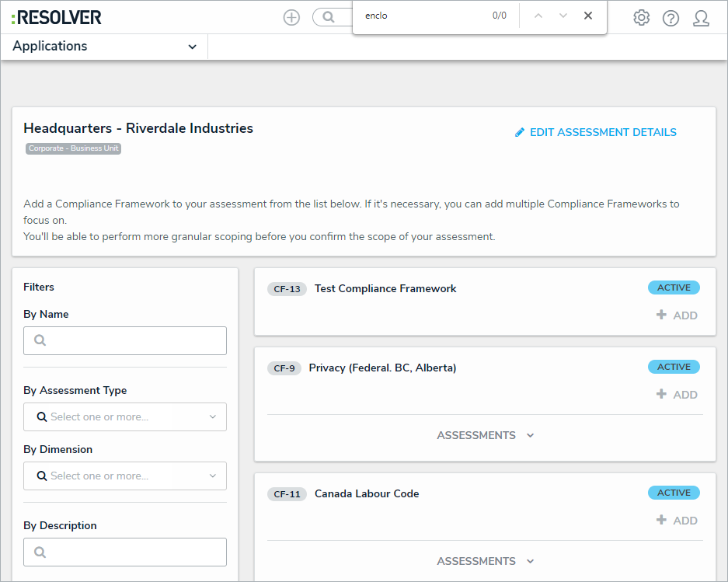
Task: Click the Resolver logo
Action: pyautogui.click(x=56, y=18)
